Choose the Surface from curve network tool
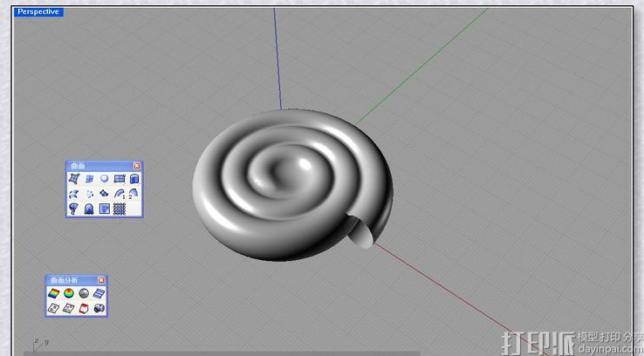Image resolution: width=644 pixels, height=356 pixels. point(89,194)
